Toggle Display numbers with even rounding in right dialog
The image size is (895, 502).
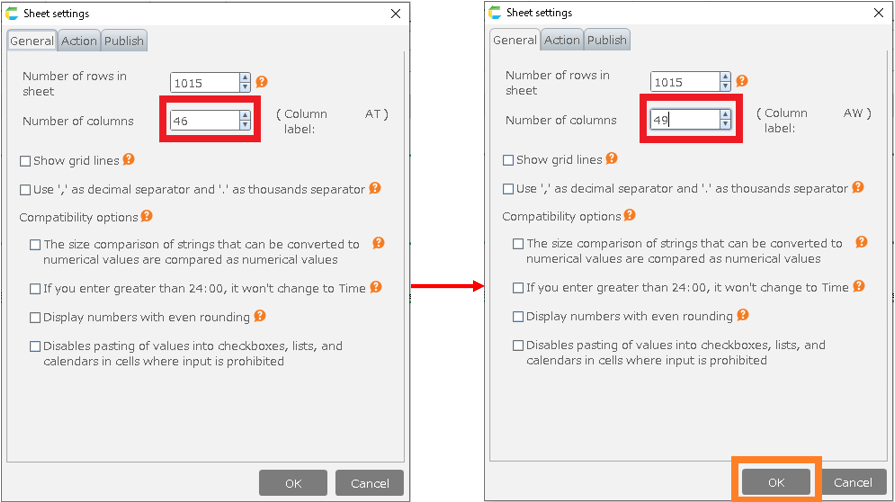(x=518, y=317)
